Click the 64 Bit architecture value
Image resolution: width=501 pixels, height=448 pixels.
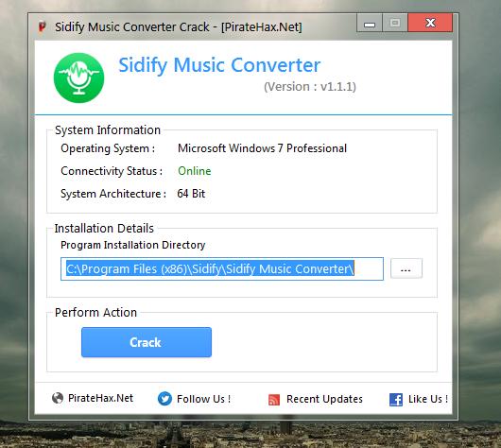pos(191,194)
